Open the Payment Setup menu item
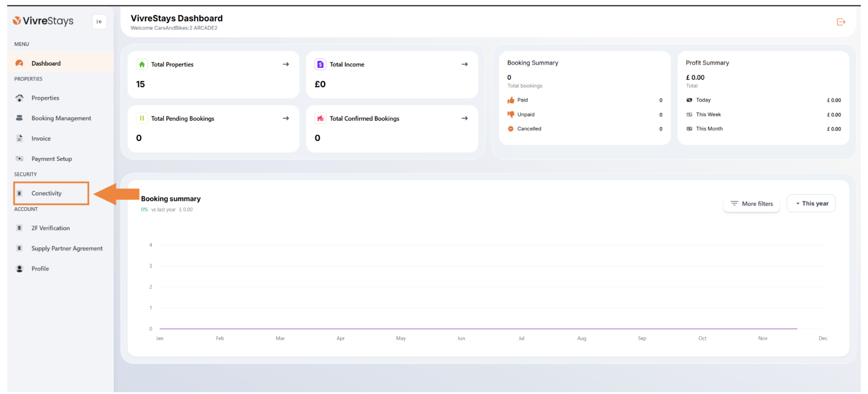This screenshot has height=394, width=868. pyautogui.click(x=52, y=159)
